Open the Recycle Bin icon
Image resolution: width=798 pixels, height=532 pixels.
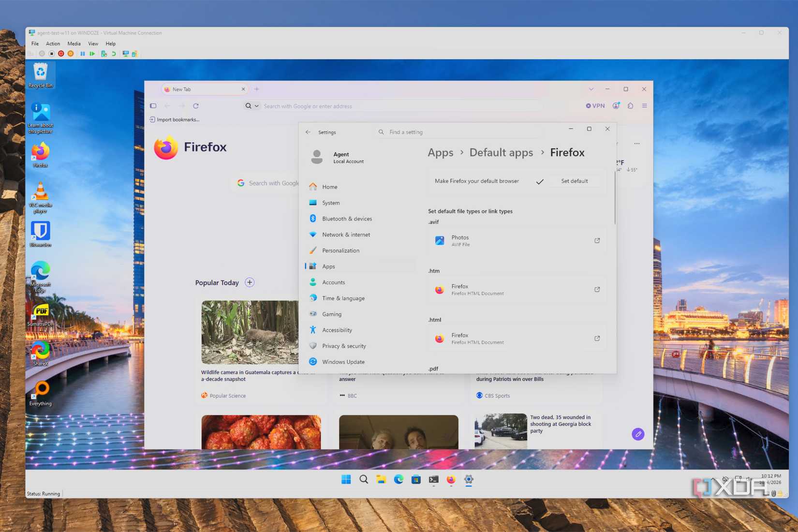pyautogui.click(x=40, y=75)
